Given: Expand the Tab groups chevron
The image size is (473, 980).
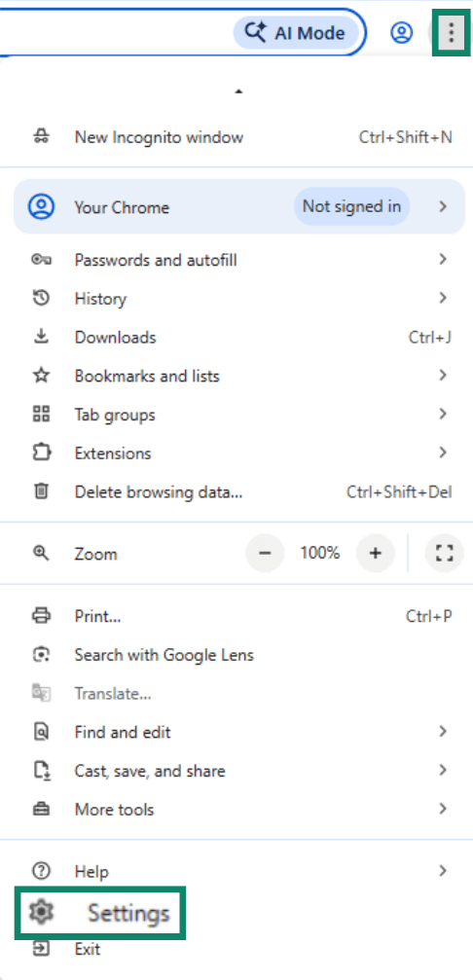Looking at the screenshot, I should point(443,415).
